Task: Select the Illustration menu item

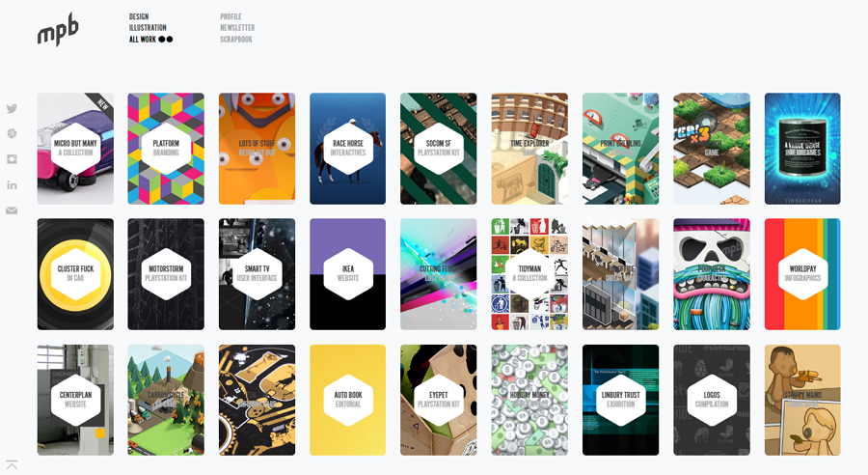Action: (148, 28)
